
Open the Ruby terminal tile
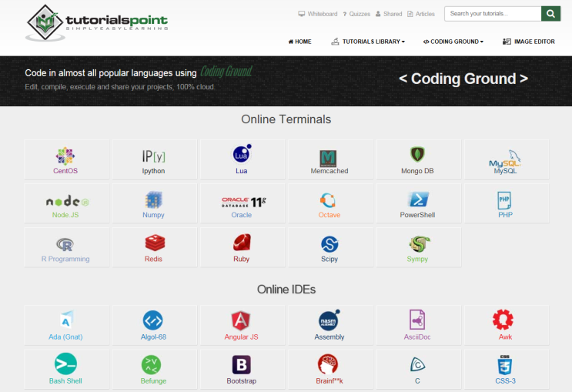(242, 247)
